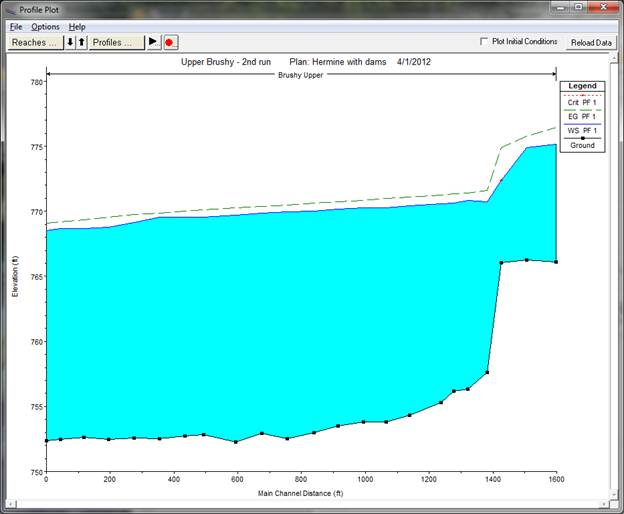Click the up arrow reach button
Image resolution: width=624 pixels, height=514 pixels.
[82, 42]
